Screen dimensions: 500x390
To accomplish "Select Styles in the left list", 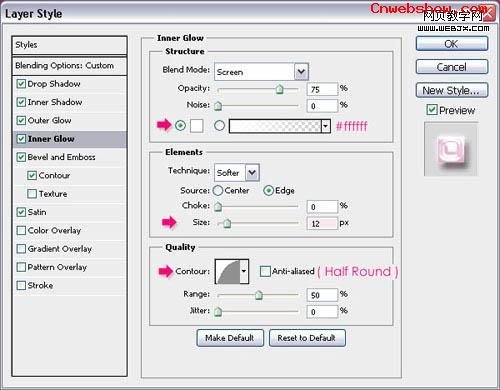I will [x=70, y=45].
